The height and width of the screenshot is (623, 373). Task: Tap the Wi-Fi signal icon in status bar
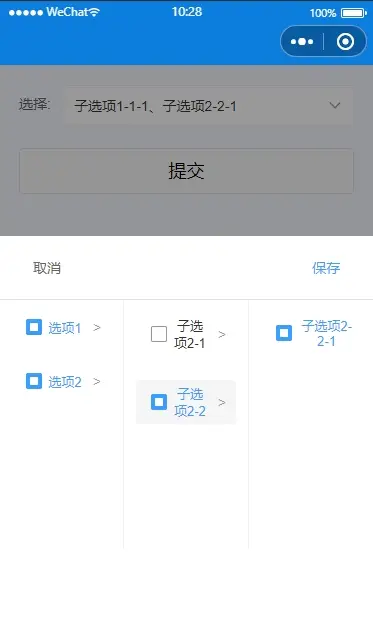pos(94,12)
